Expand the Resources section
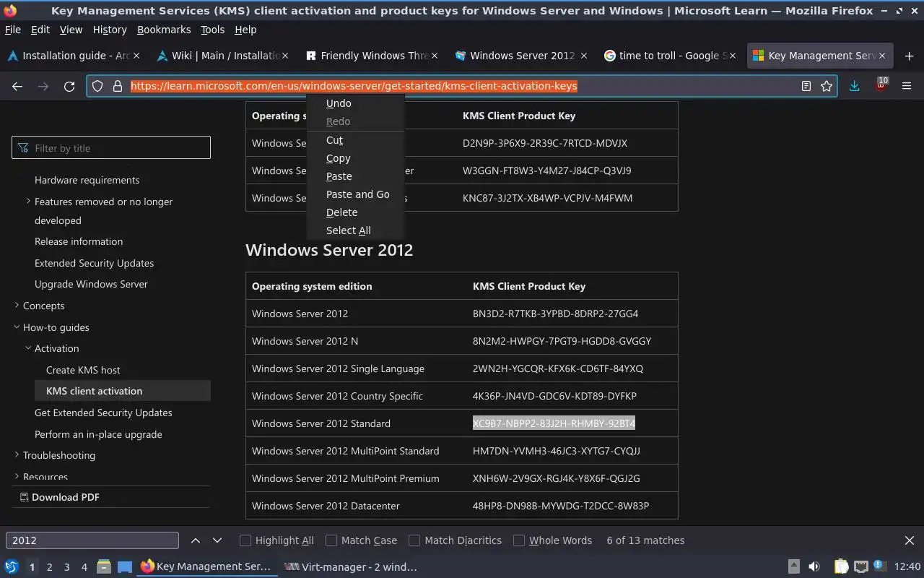 click(x=17, y=476)
